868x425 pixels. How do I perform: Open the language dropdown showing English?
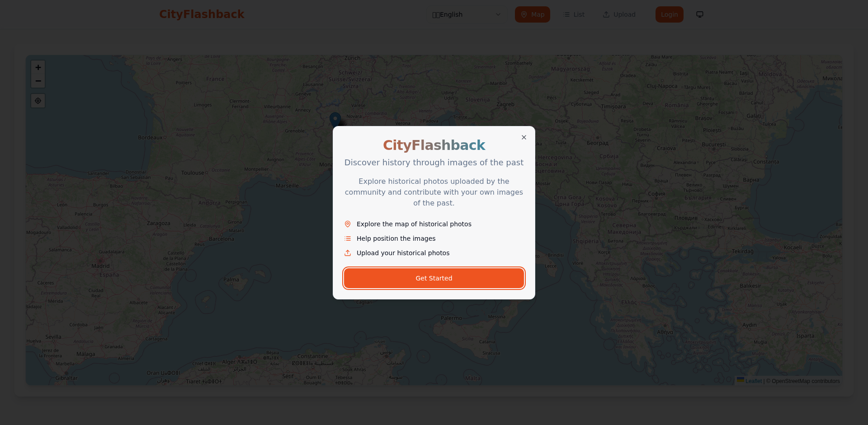tap(467, 14)
